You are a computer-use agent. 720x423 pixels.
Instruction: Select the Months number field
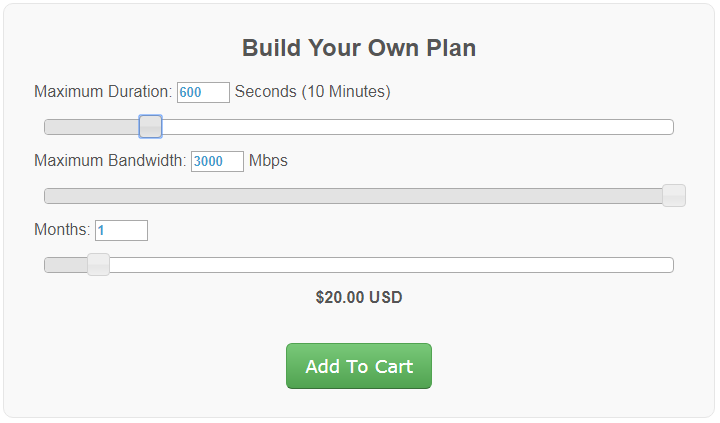tap(121, 230)
